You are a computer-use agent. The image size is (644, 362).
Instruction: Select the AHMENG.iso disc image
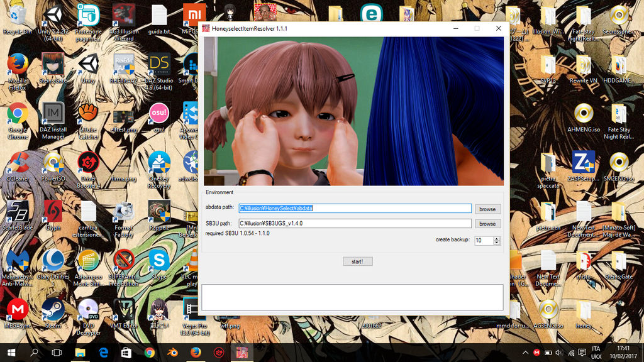click(x=584, y=118)
